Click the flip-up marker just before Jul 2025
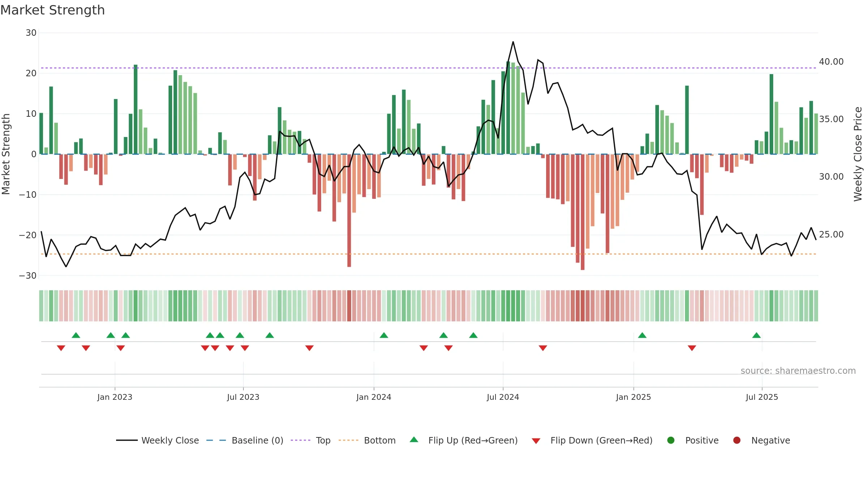This screenshot has width=868, height=488. [757, 335]
